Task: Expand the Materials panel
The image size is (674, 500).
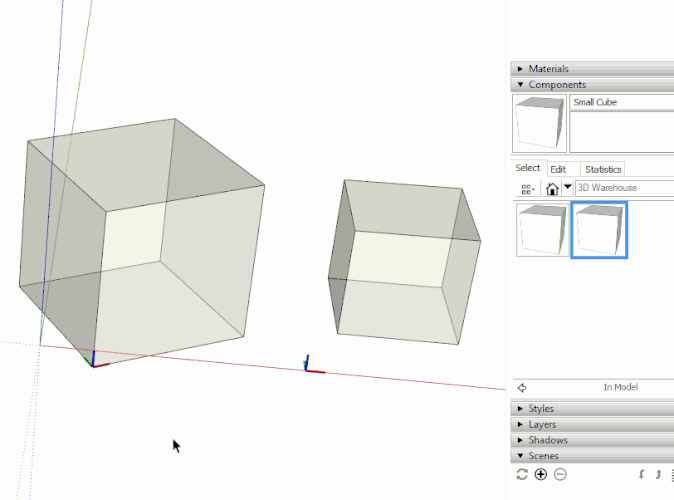Action: tap(592, 69)
